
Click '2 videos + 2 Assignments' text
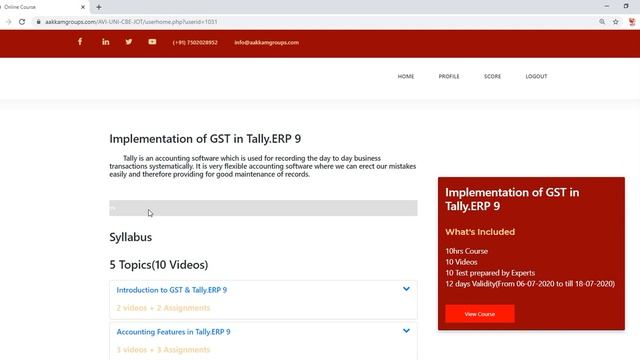(163, 308)
